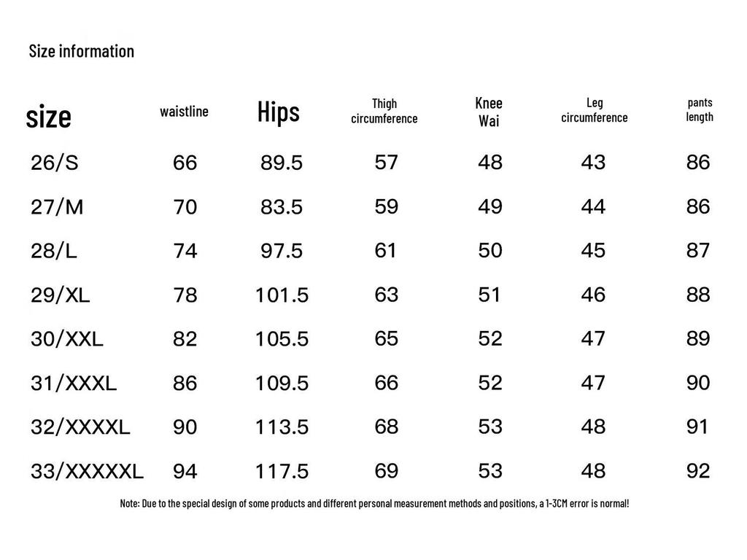Click the 33/XXXXXL size row label
747x560 pixels.
tap(88, 471)
